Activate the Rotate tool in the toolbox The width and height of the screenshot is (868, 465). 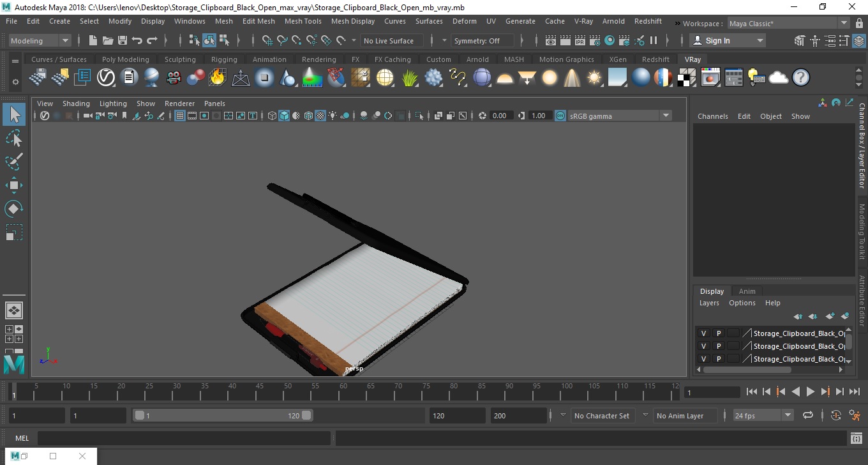(x=14, y=209)
